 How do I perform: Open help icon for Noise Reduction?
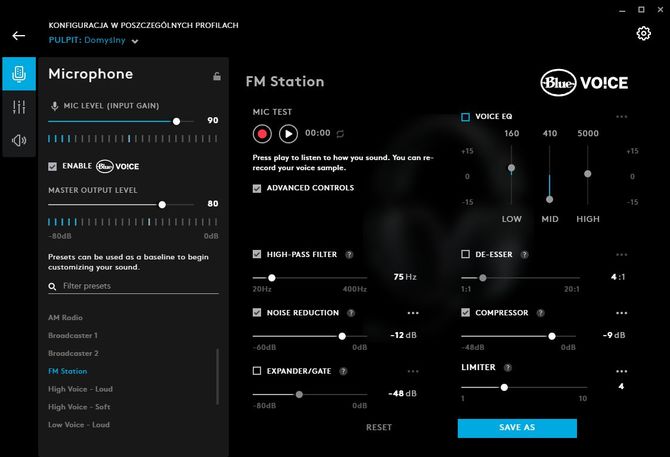pyautogui.click(x=351, y=313)
